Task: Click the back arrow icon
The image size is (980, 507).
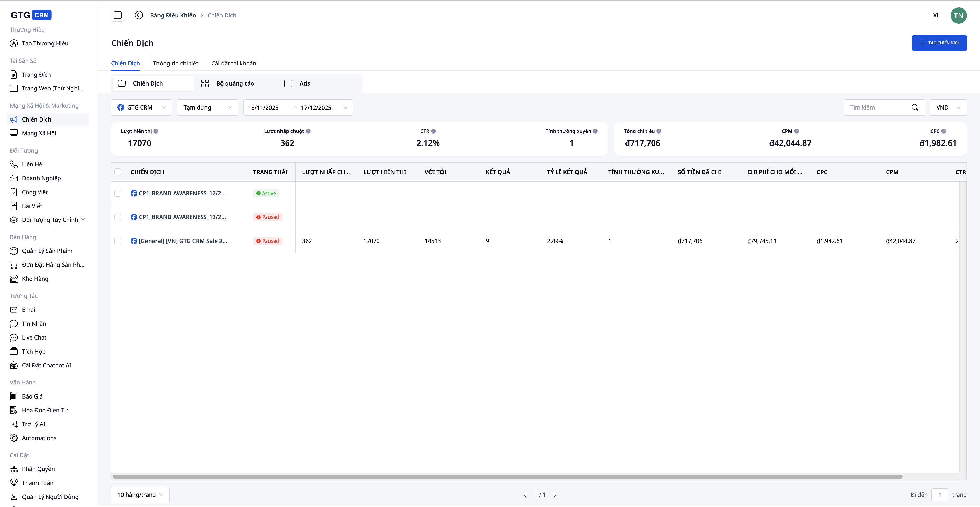Action: coord(139,15)
